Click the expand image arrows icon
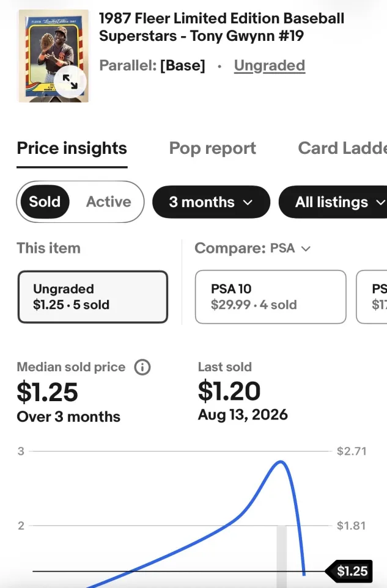Screen dimensions: 387x588 tap(70, 81)
